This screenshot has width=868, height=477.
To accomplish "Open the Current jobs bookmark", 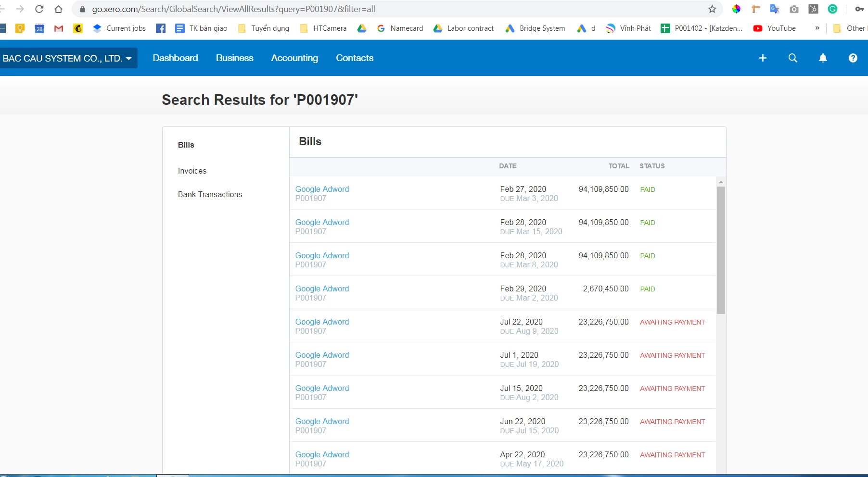I will (119, 28).
